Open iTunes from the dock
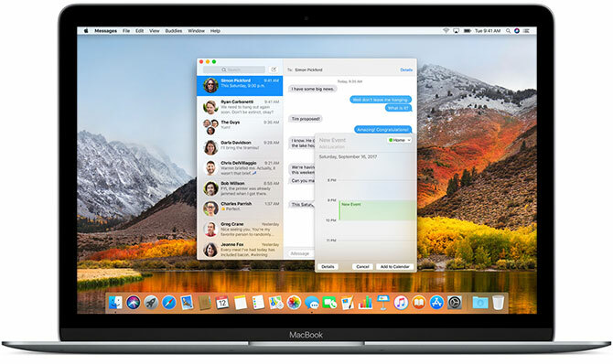Image resolution: width=613 pixels, height=364 pixels. pyautogui.click(x=401, y=303)
